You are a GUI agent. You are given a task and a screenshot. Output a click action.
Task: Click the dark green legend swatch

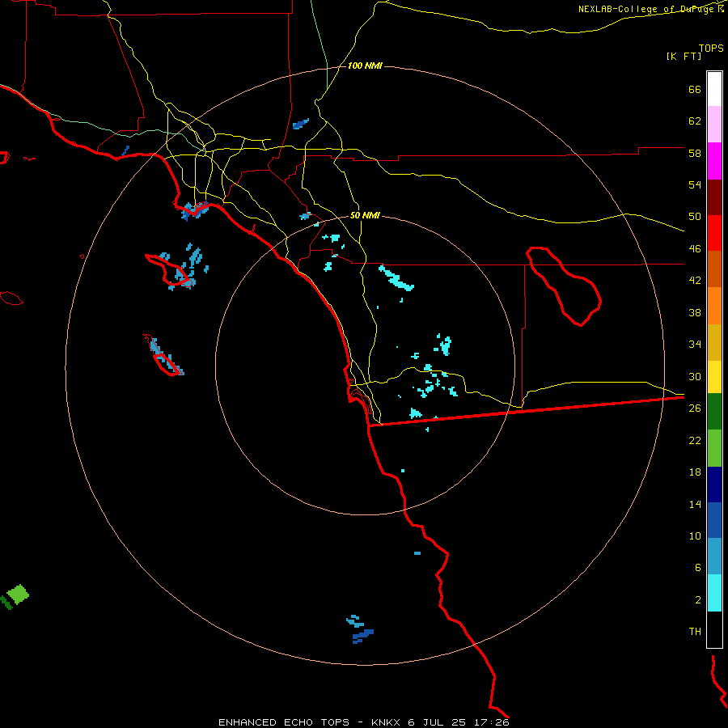714,412
